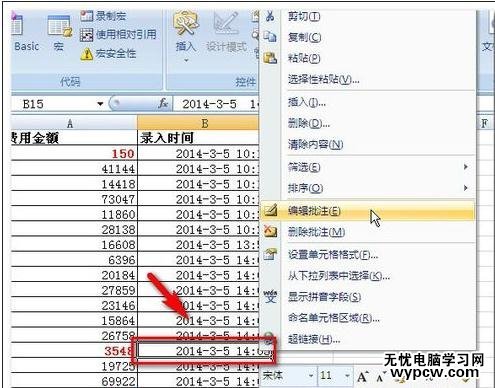The width and height of the screenshot is (495, 388).
Task: Click the Edit Comment (编辑批注) icon
Action: pos(270,210)
